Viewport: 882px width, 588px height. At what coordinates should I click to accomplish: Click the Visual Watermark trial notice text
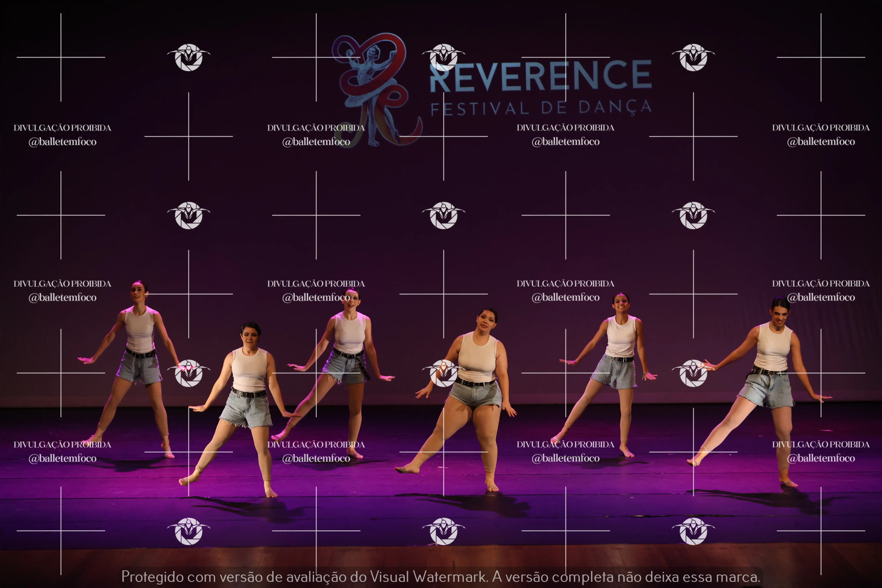441,577
